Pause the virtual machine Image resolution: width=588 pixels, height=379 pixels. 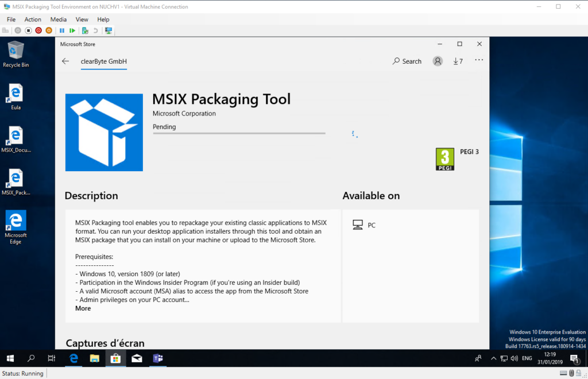click(62, 30)
